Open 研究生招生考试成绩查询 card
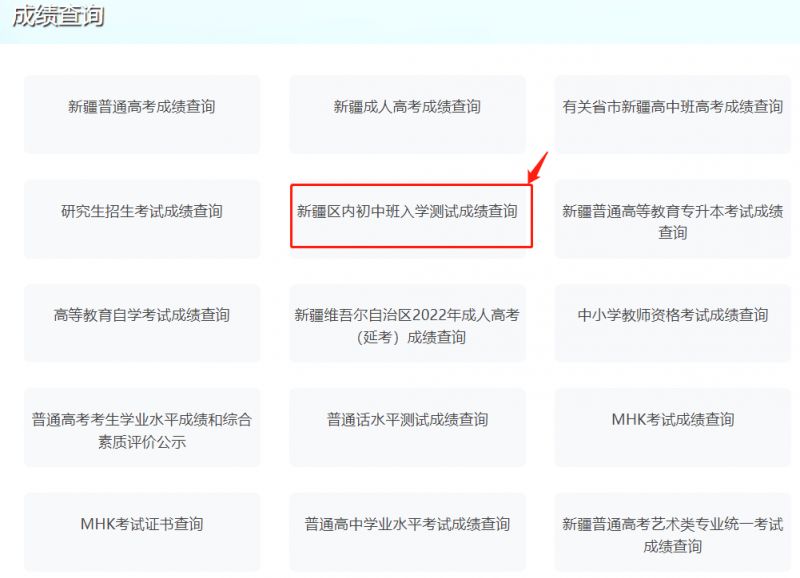Viewport: 800px width, 578px height. tap(142, 219)
